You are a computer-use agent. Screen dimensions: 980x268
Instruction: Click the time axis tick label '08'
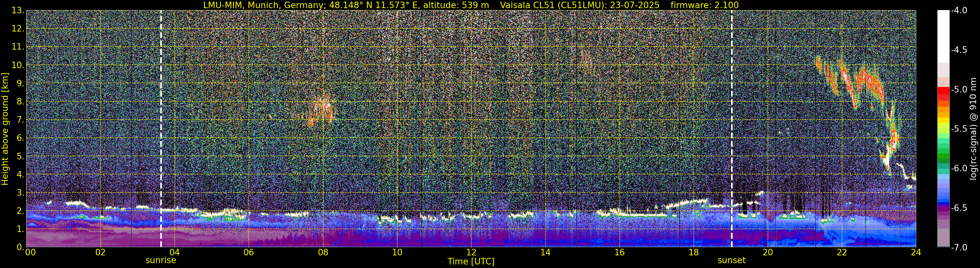(x=323, y=252)
